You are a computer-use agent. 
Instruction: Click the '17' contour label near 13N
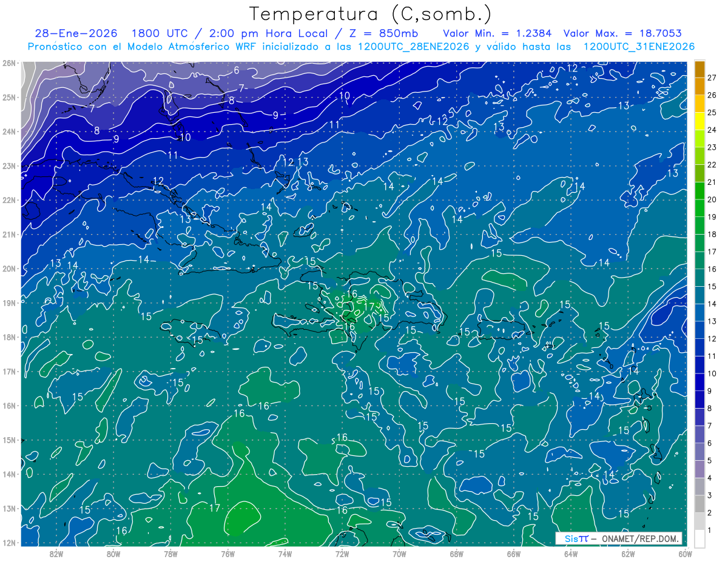pos(214,507)
